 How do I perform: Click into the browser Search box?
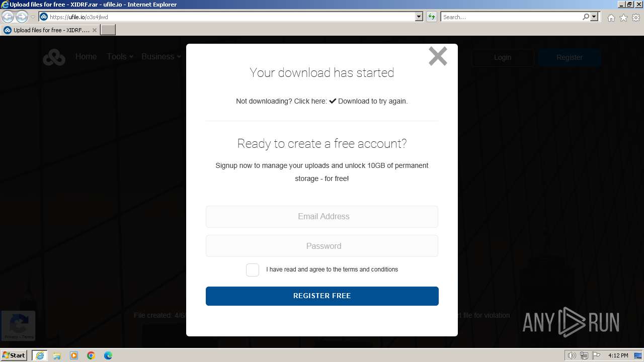coord(511,17)
